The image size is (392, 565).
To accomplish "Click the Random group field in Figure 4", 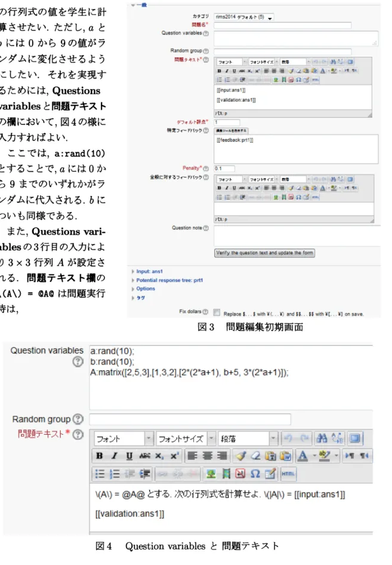I will (190, 419).
